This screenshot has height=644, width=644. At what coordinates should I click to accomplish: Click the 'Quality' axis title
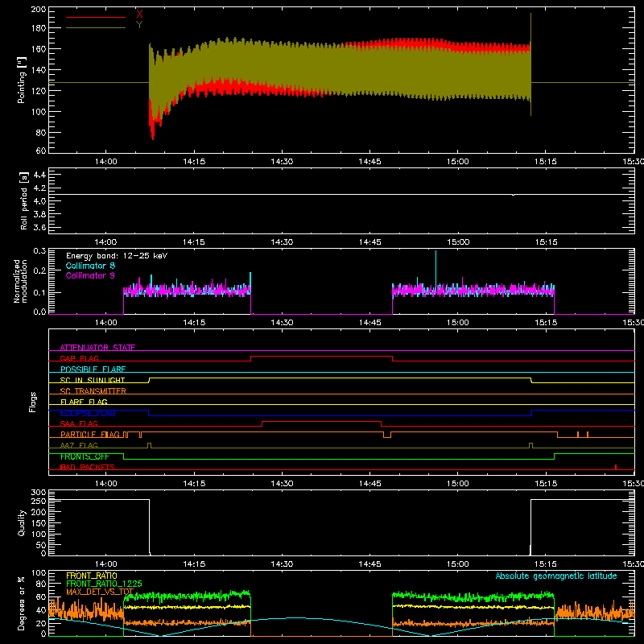click(22, 522)
